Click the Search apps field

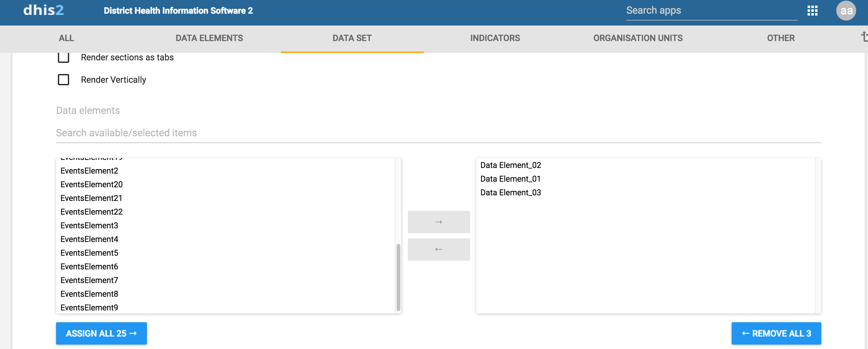pyautogui.click(x=711, y=11)
